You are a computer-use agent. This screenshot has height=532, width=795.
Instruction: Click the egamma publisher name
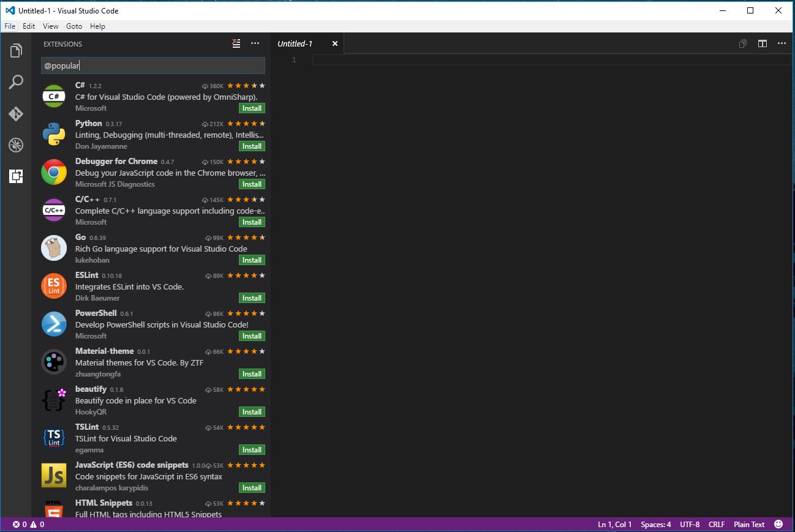click(x=89, y=450)
